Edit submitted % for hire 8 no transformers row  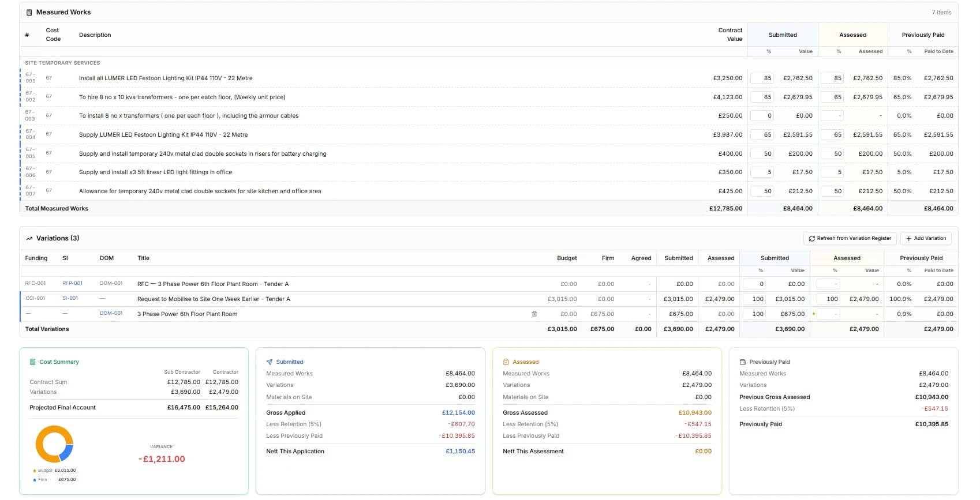point(762,97)
